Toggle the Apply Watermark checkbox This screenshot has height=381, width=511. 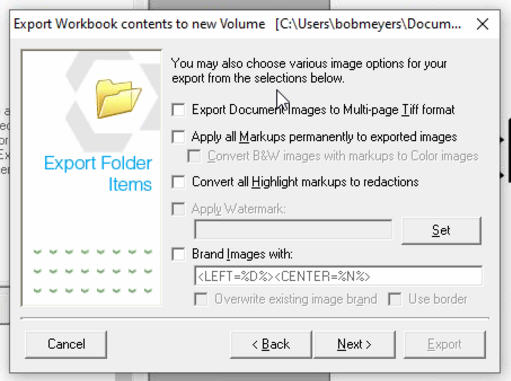[178, 209]
